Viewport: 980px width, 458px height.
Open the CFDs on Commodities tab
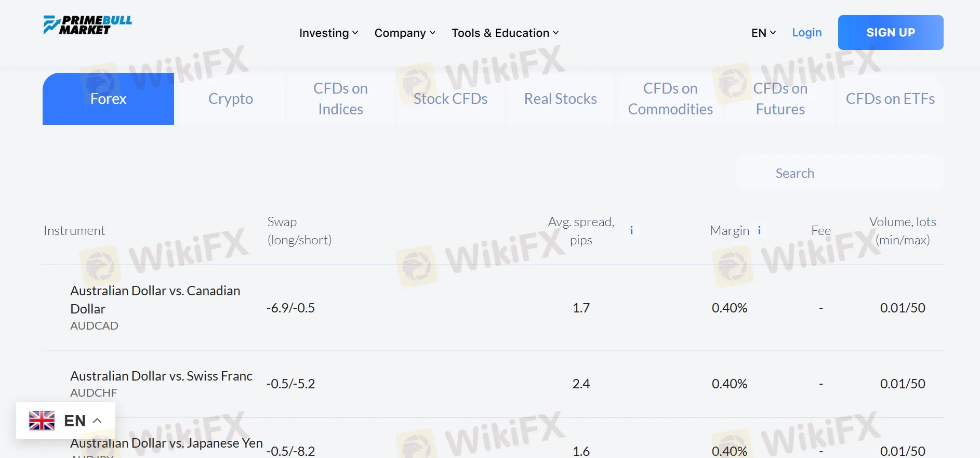(670, 99)
